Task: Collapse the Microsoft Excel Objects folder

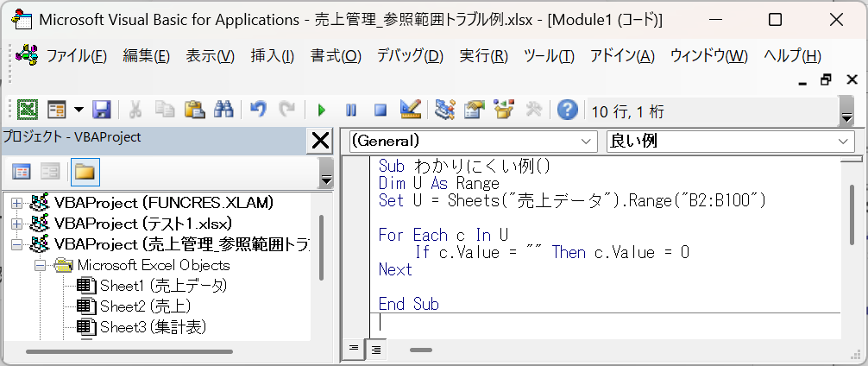Action: coord(40,265)
